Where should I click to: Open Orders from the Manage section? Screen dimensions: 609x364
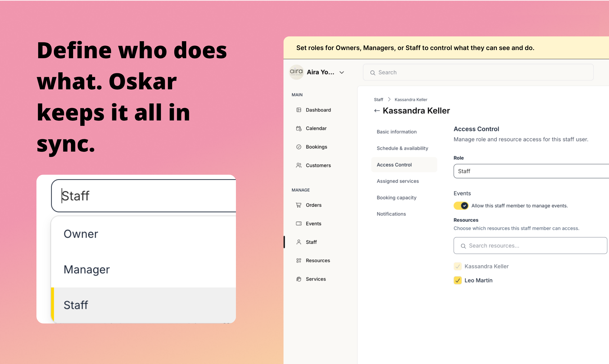[x=299, y=205]
